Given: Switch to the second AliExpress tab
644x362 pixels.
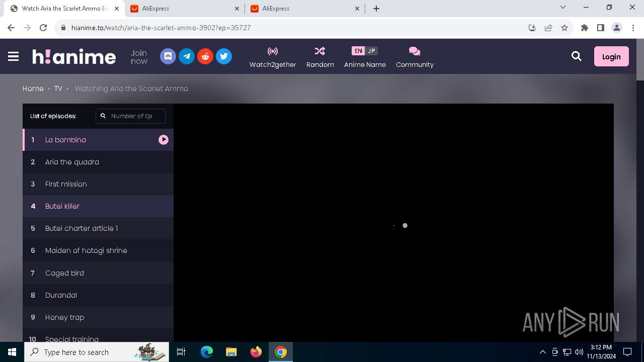Looking at the screenshot, I should [305, 9].
